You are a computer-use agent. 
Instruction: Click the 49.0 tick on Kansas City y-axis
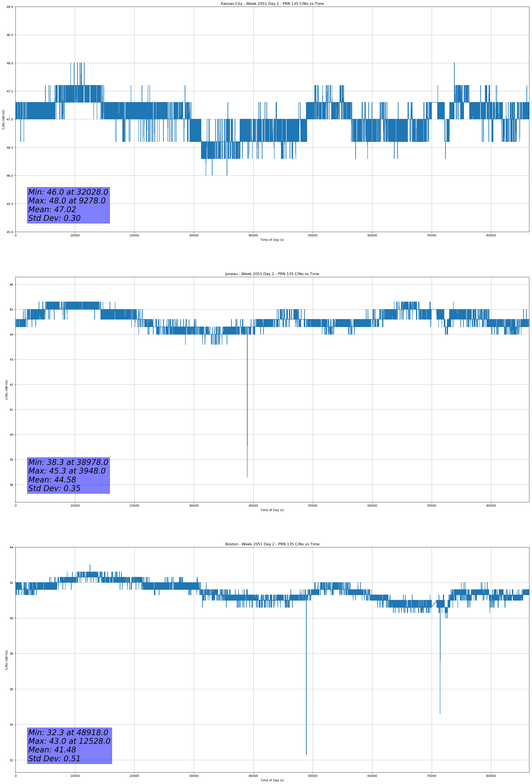click(10, 7)
